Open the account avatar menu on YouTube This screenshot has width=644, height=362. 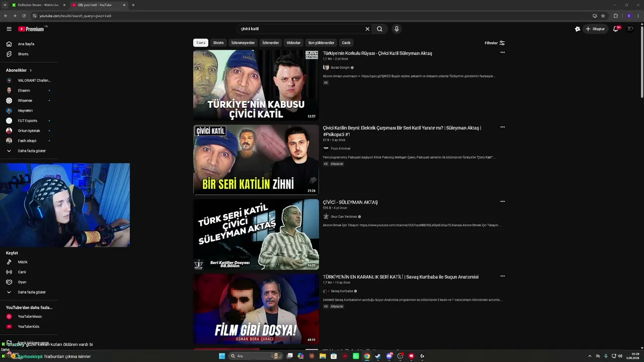[630, 29]
